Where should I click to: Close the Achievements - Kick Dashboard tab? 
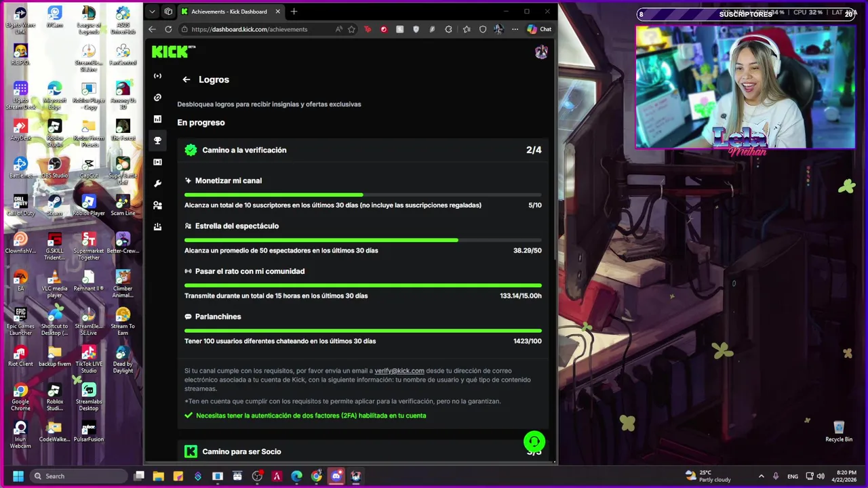277,12
